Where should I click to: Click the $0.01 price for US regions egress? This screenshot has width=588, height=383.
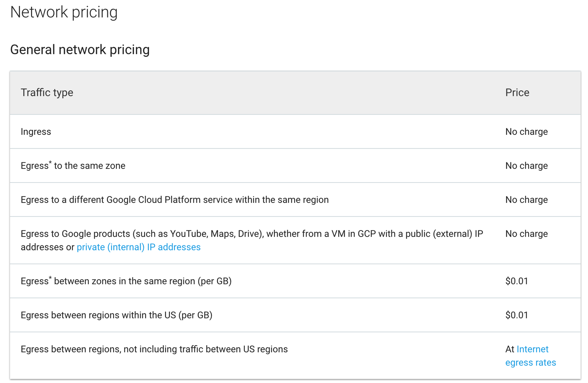(517, 315)
